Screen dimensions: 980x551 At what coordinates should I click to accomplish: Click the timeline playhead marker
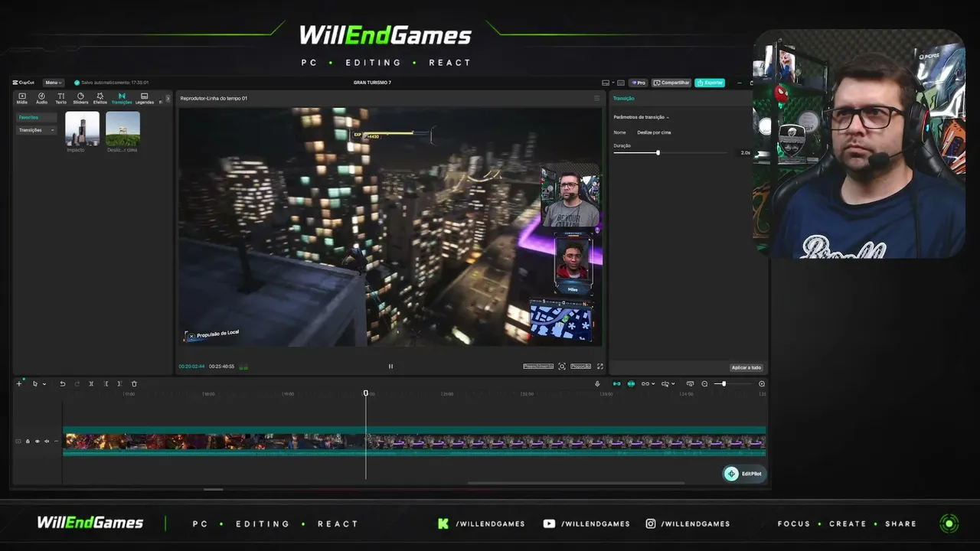366,393
